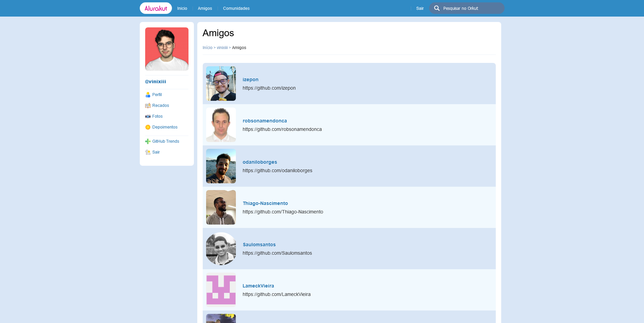Viewport: 644px width, 323px height.
Task: Click the @vinixiii username
Action: coord(156,82)
